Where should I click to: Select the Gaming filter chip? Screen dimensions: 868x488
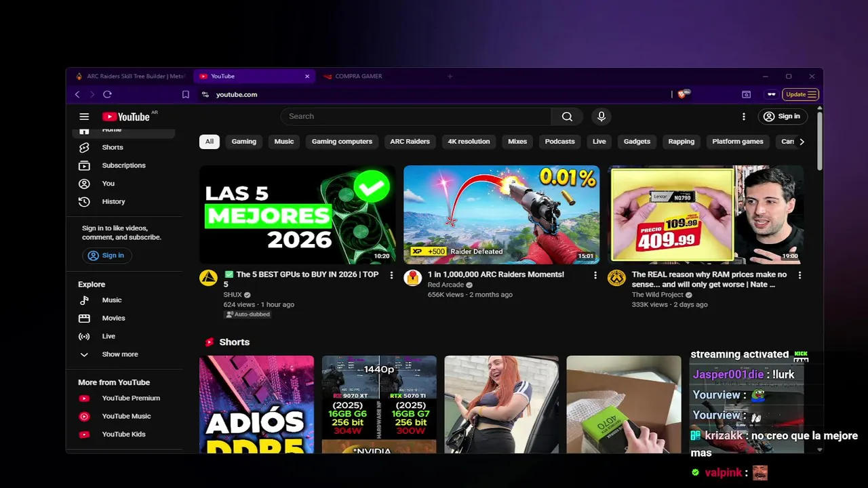point(244,142)
